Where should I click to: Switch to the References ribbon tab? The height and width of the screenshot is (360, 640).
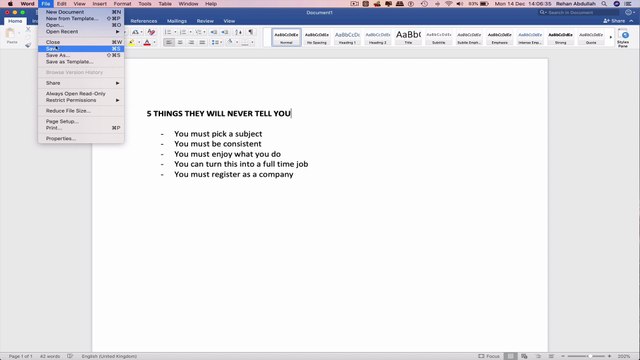pos(144,21)
